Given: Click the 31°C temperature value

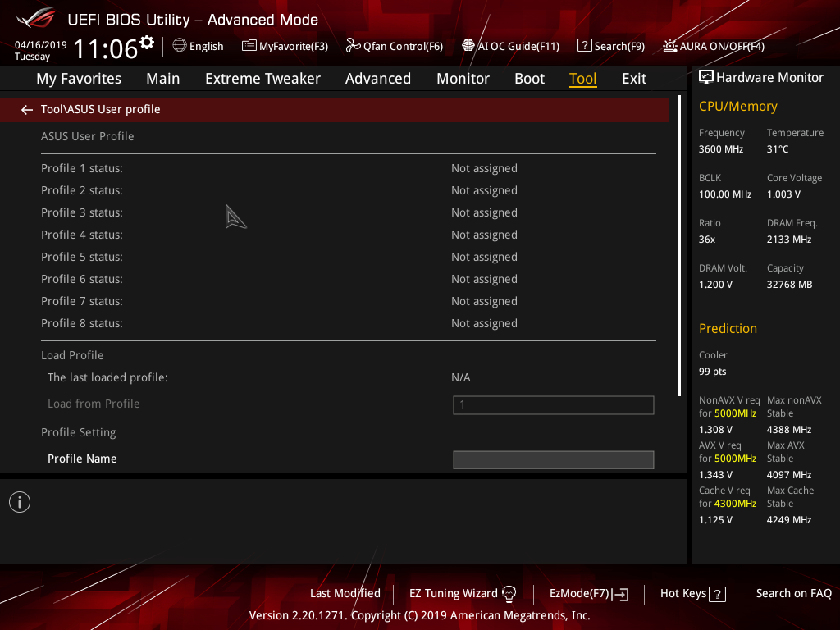Looking at the screenshot, I should (778, 149).
